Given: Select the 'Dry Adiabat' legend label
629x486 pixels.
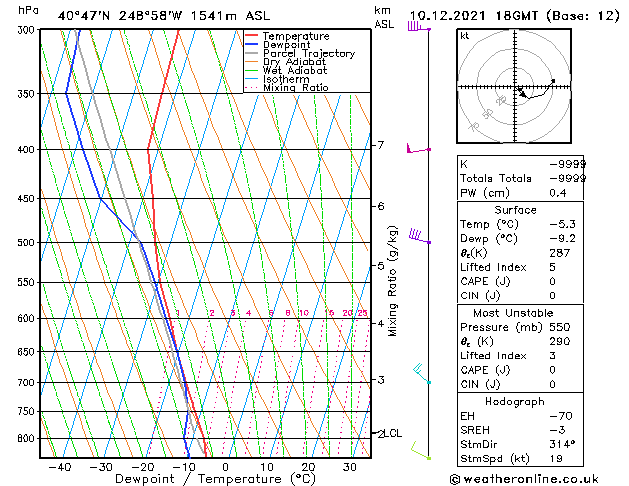Looking at the screenshot, I should click(x=294, y=62).
